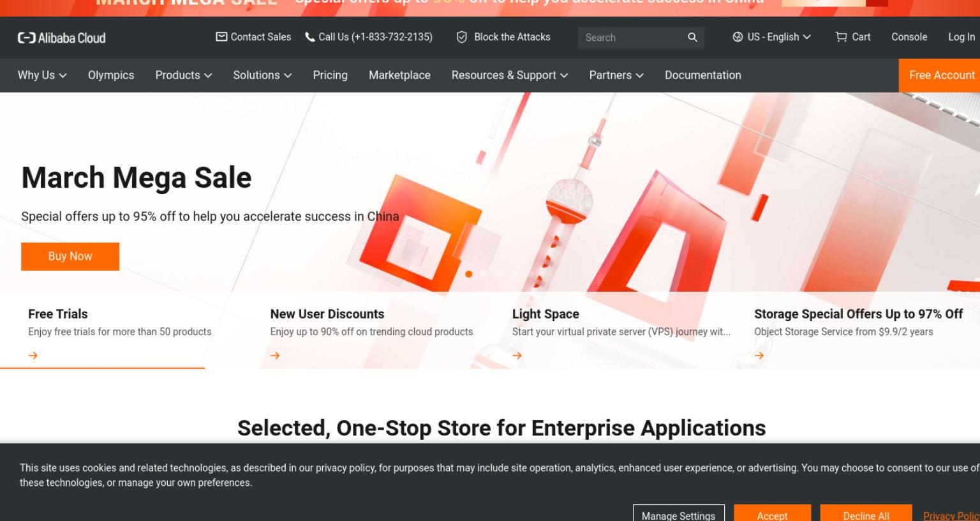Expand the Why Us menu
This screenshot has height=521, width=980.
[42, 75]
